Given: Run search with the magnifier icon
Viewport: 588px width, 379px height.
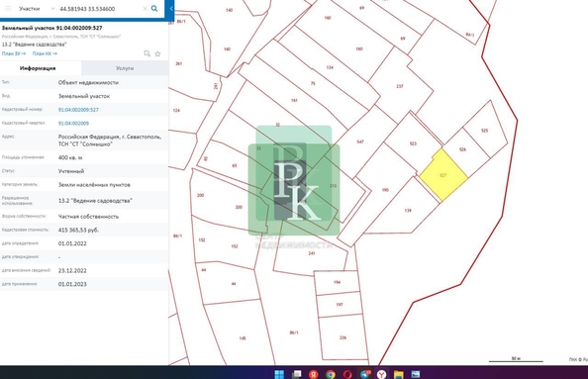Looking at the screenshot, I should (x=154, y=9).
